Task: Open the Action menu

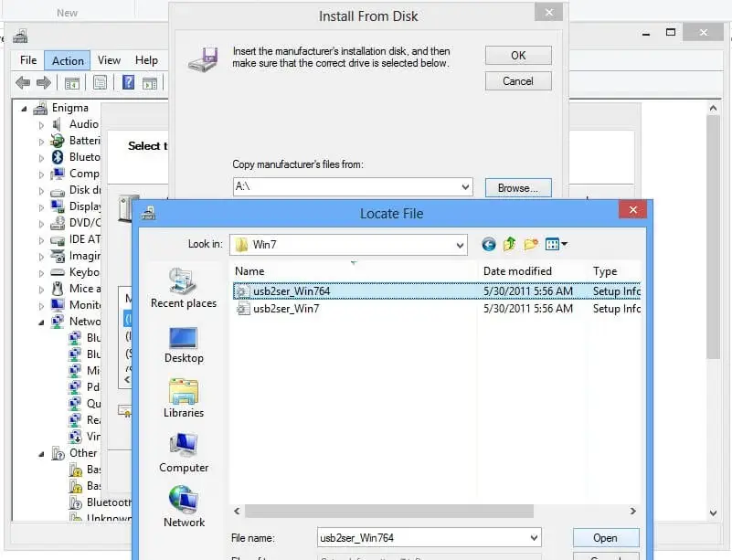Action: [67, 60]
